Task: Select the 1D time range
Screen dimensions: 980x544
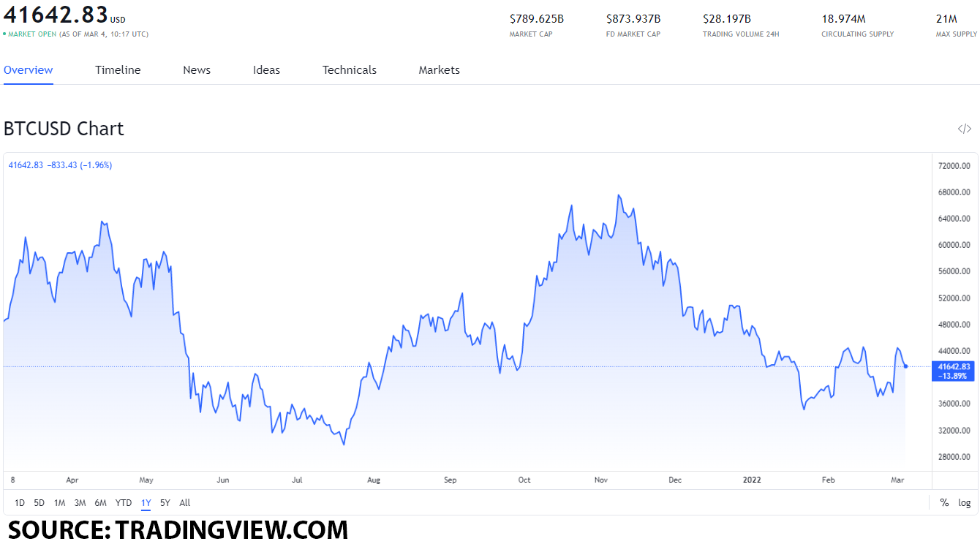Action: [x=20, y=503]
